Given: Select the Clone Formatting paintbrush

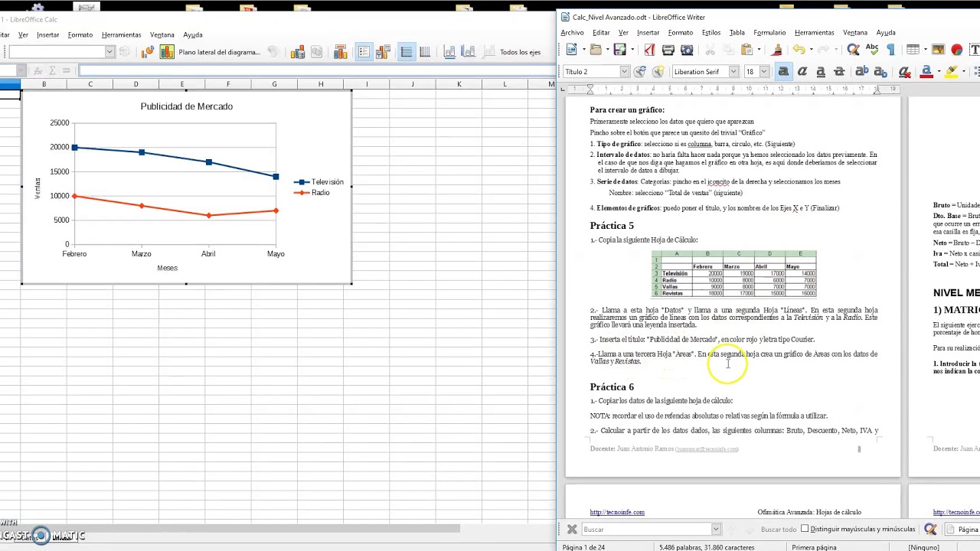Looking at the screenshot, I should [777, 50].
